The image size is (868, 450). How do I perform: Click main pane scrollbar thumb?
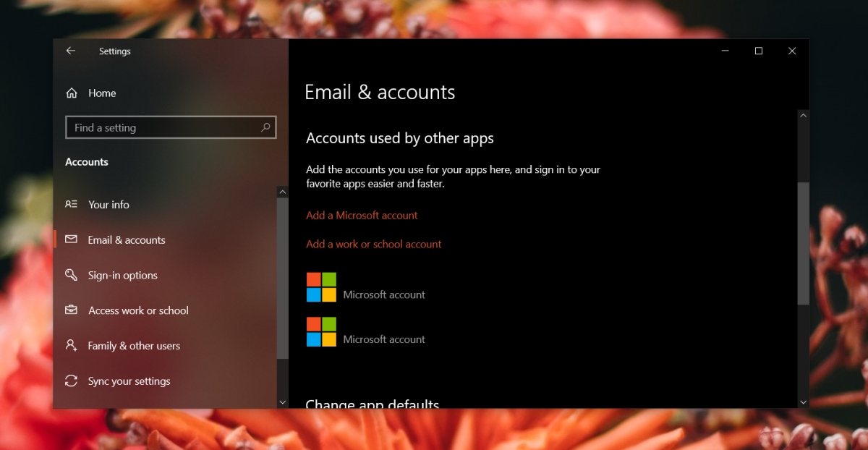pos(803,243)
